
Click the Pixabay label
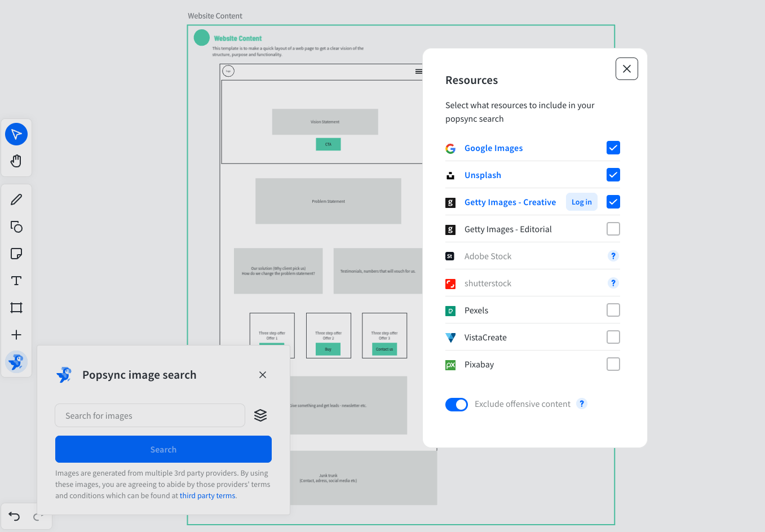point(479,365)
